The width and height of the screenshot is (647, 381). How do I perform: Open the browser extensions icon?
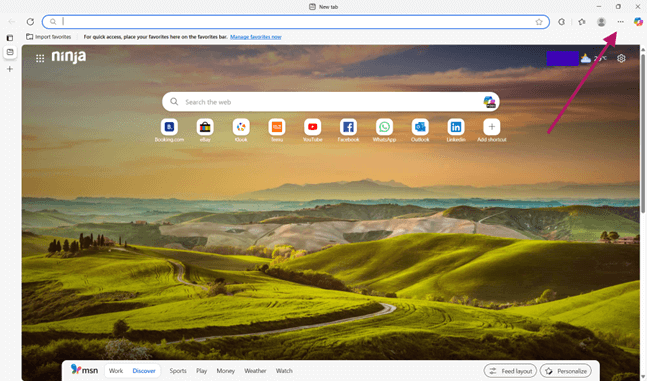[562, 22]
